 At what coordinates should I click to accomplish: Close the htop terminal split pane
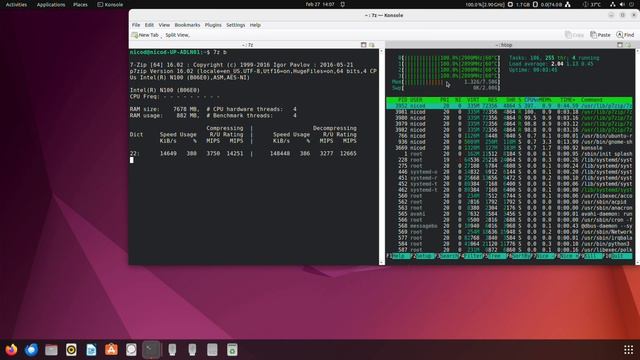click(628, 45)
